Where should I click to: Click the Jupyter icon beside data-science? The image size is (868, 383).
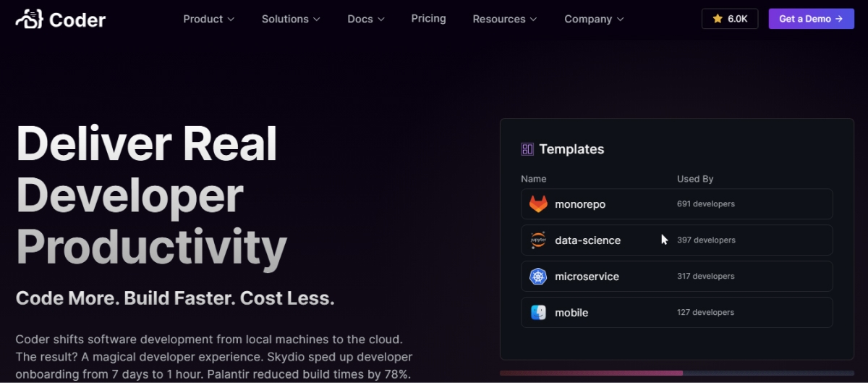tap(538, 240)
